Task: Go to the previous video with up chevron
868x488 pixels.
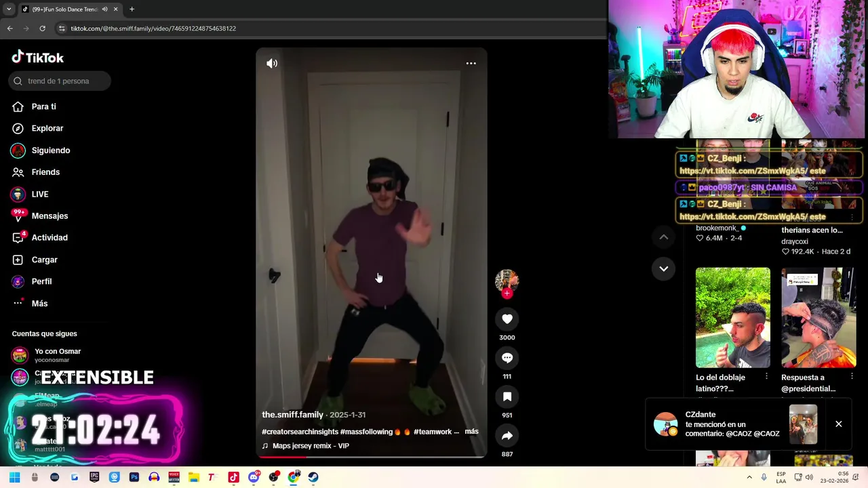Action: click(664, 237)
